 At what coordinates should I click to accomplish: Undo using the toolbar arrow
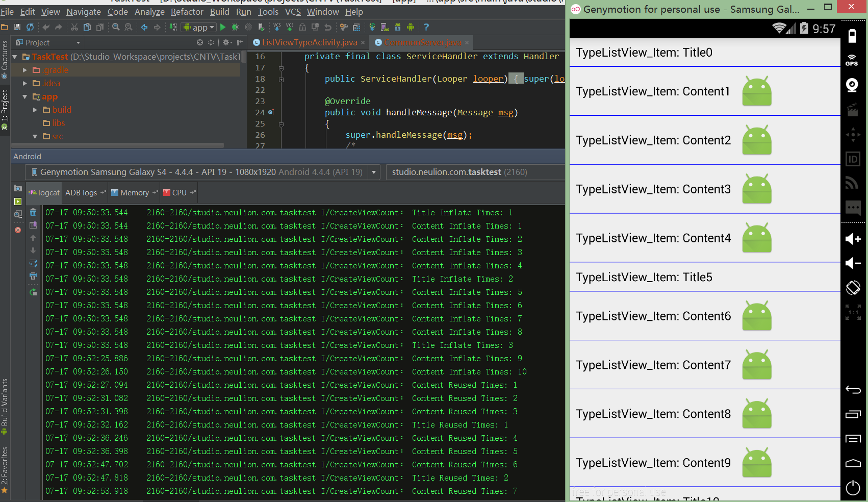pos(46,27)
